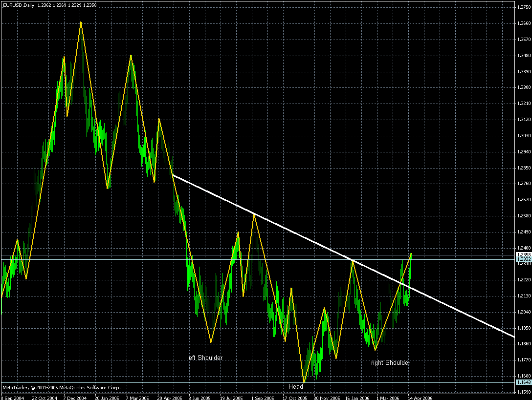Click the 1.2358 current price label
This screenshot has height=400, width=532.
coord(524,254)
